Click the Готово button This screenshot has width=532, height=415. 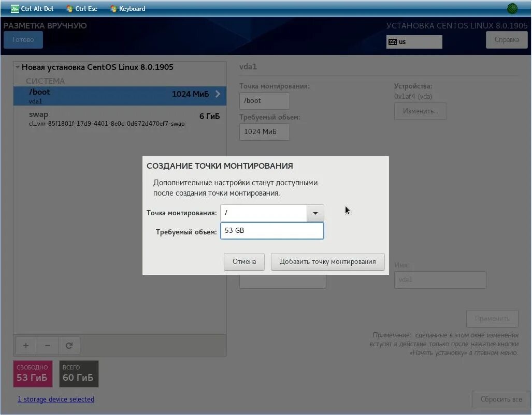pos(23,40)
